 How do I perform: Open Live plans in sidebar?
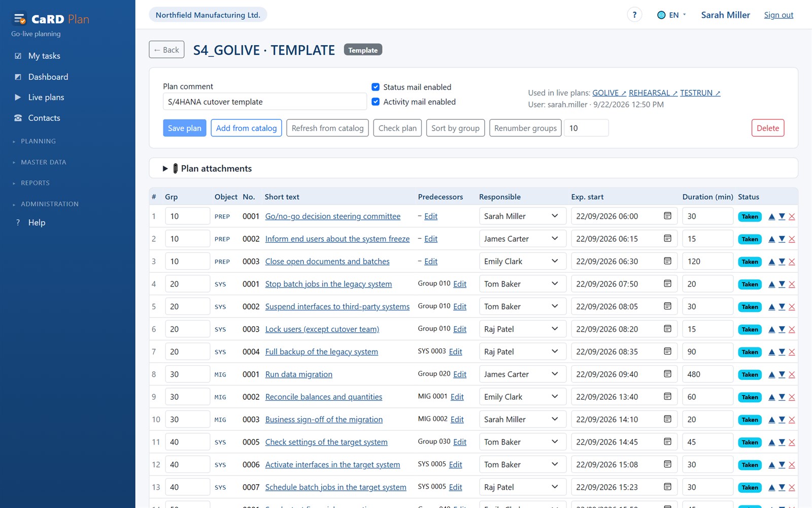click(46, 97)
